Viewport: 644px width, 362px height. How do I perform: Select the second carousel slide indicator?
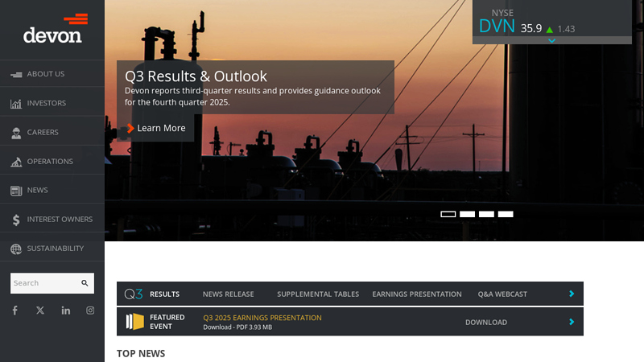coord(468,214)
